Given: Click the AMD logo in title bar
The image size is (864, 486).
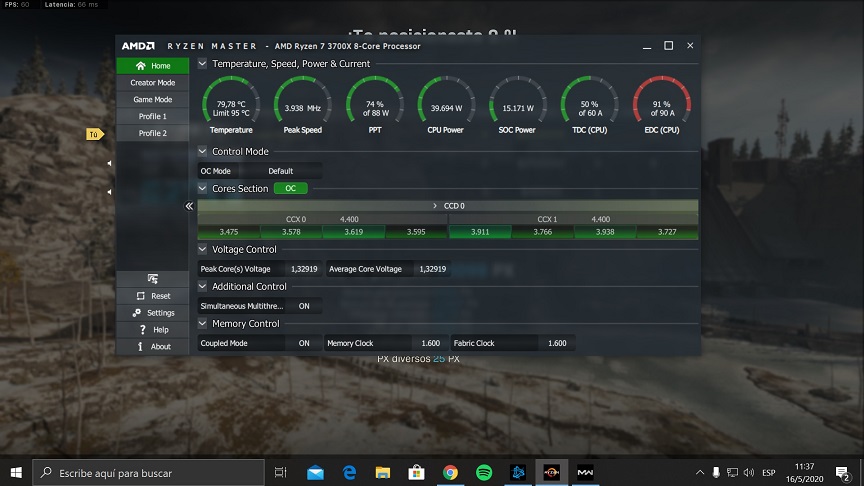Looking at the screenshot, I should coord(138,46).
